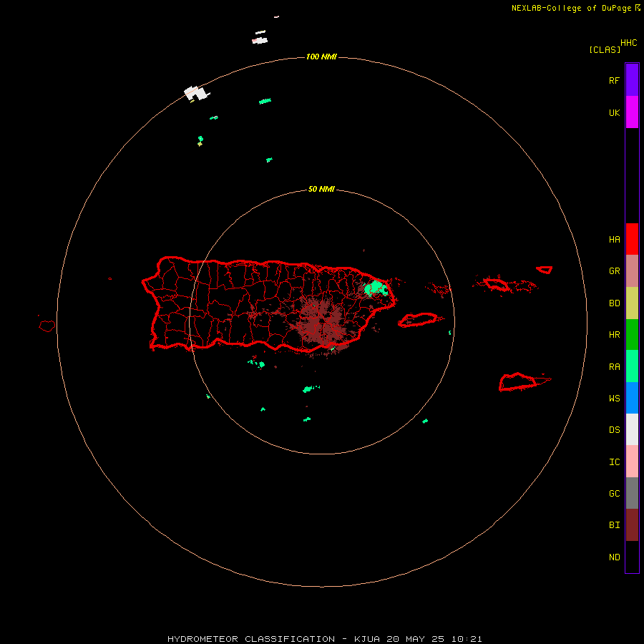The width and height of the screenshot is (644, 644).
Task: Click the UK magenta color swatch
Action: [632, 112]
